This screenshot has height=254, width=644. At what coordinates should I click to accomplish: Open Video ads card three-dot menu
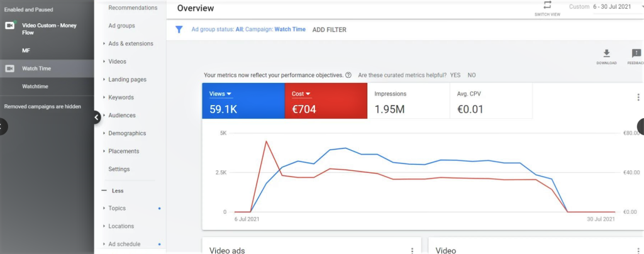pyautogui.click(x=412, y=250)
